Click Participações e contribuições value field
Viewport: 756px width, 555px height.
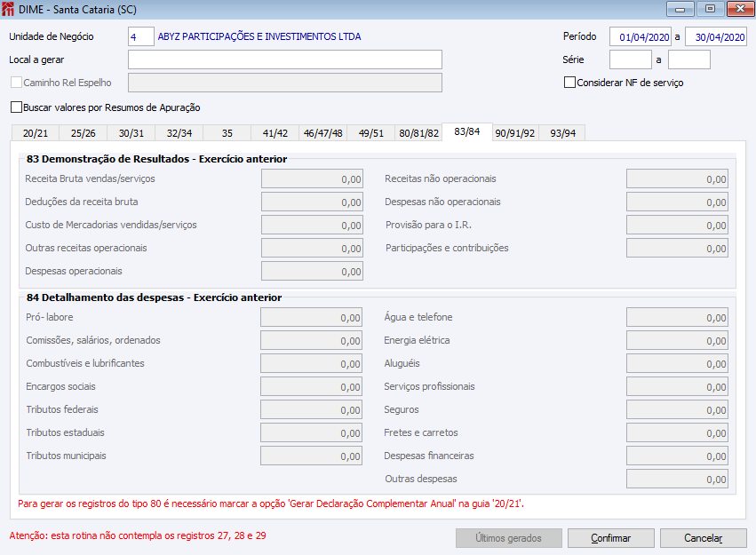[x=677, y=248]
